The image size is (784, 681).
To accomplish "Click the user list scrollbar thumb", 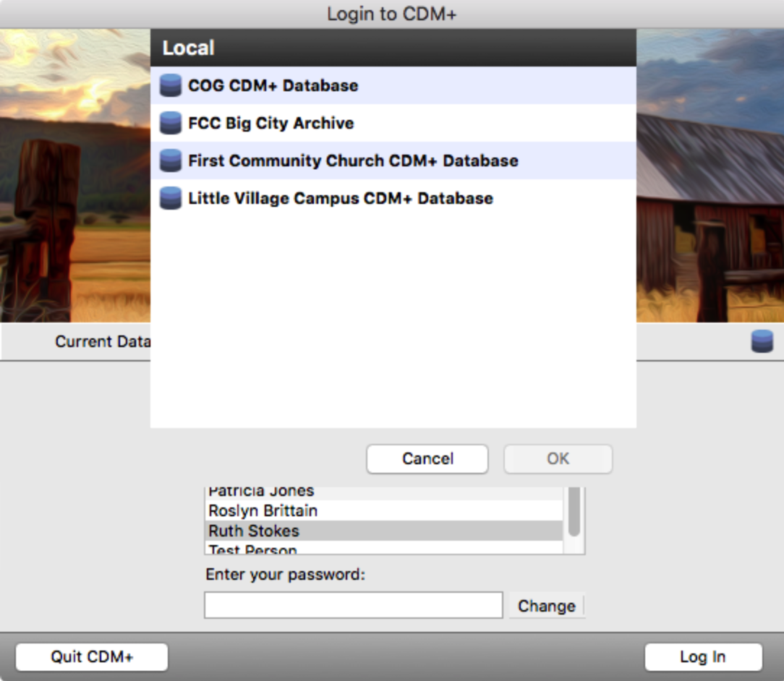I will coord(574,512).
